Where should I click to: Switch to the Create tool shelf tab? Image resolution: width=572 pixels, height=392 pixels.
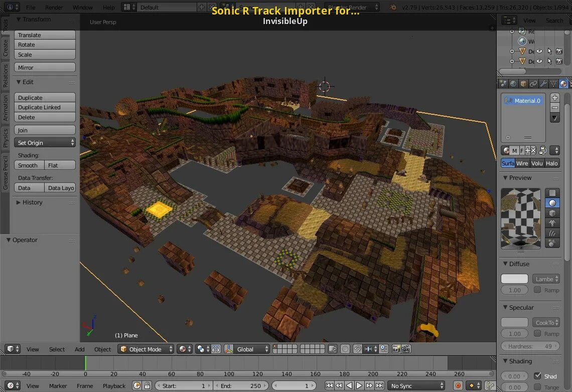click(5, 48)
